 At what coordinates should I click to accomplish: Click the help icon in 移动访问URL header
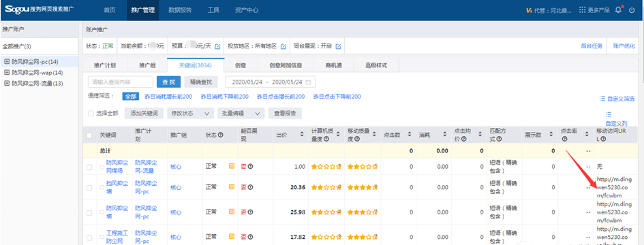click(x=603, y=139)
